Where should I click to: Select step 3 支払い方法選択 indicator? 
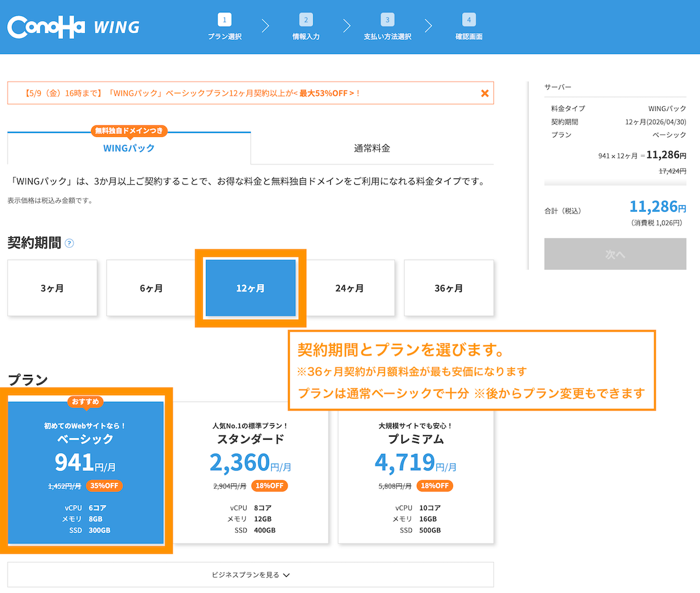click(387, 27)
